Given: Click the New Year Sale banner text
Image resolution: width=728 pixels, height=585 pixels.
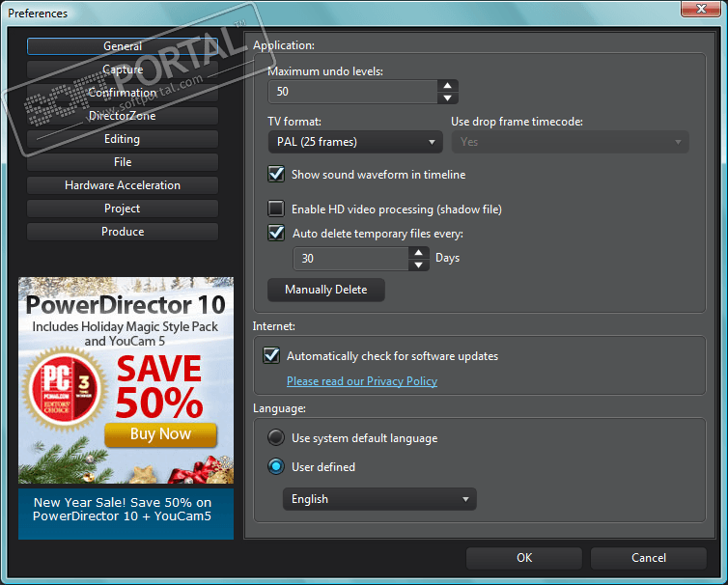Looking at the screenshot, I should [123, 510].
